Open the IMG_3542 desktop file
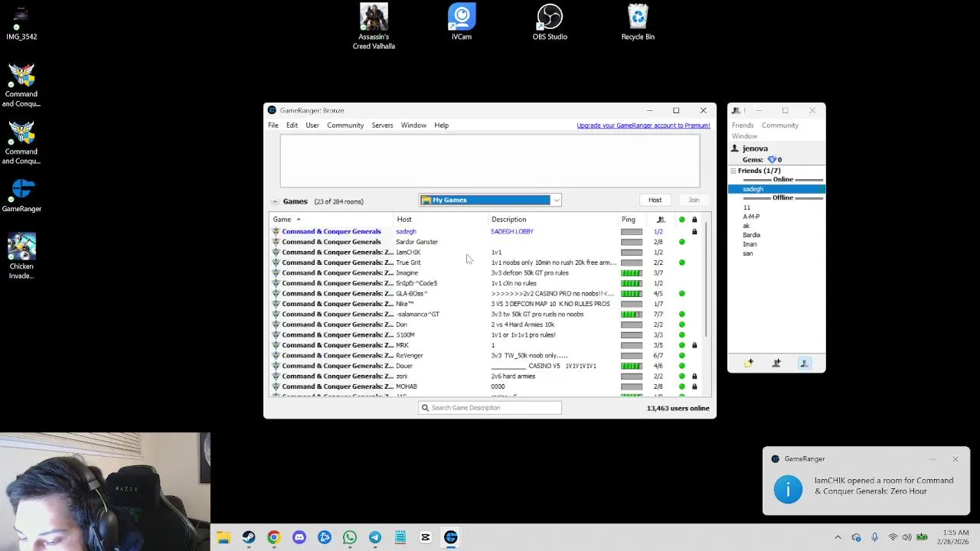 pos(21,23)
